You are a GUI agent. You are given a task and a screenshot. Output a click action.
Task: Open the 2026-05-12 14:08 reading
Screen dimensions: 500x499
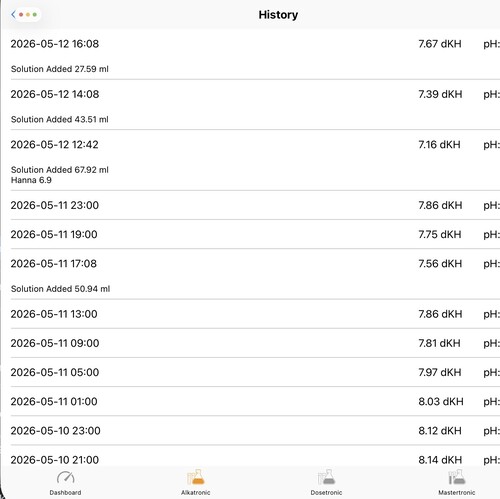tap(255, 105)
